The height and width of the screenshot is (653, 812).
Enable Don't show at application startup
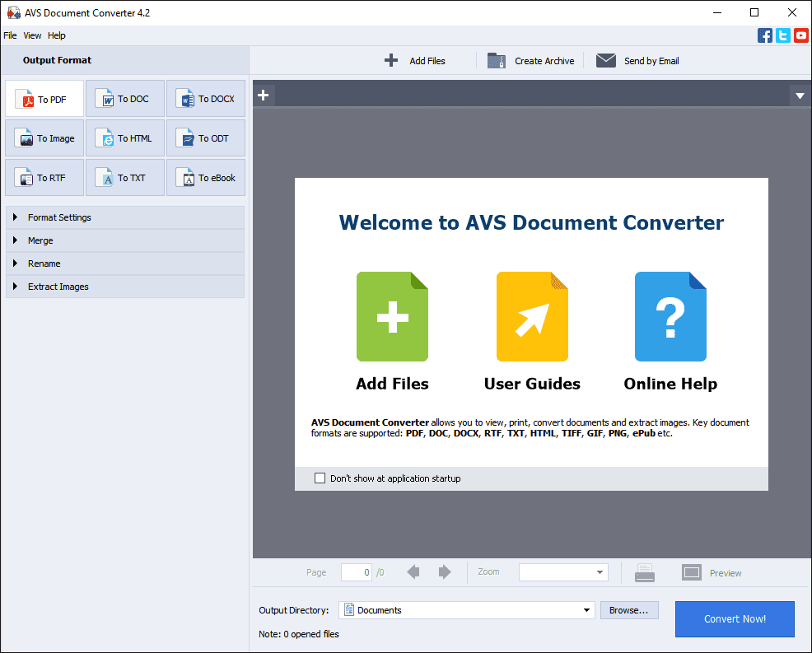click(320, 478)
